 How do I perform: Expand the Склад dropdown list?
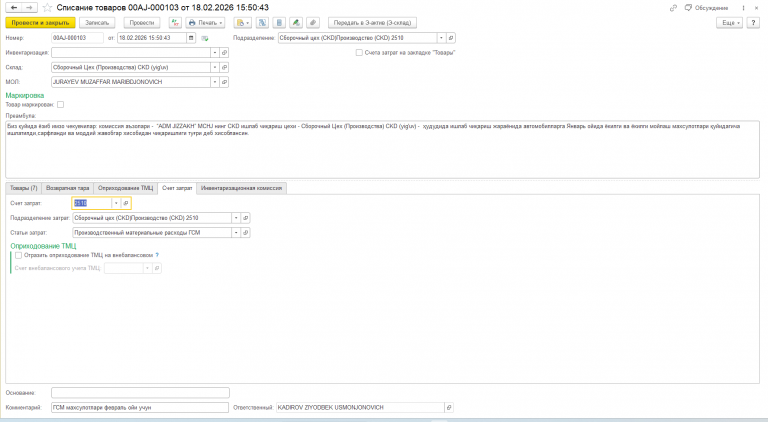coord(215,67)
